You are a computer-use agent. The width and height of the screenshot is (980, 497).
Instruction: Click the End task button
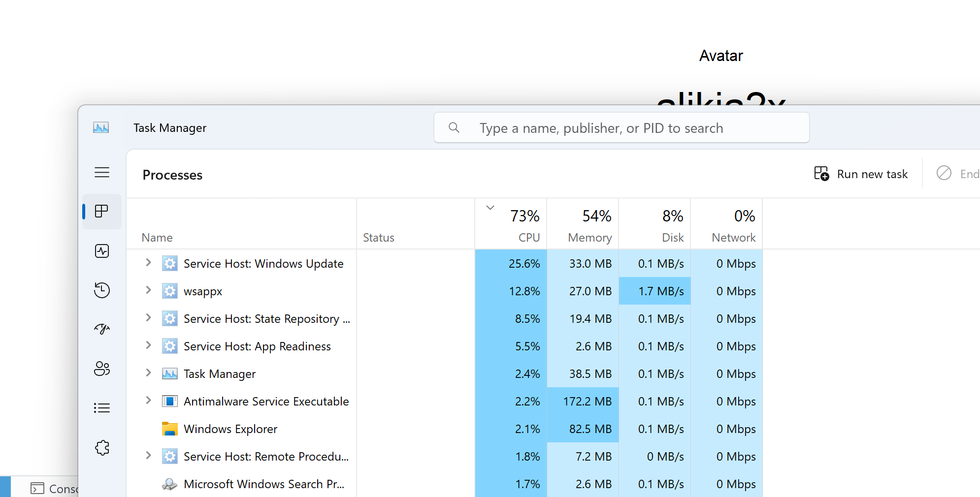[957, 174]
